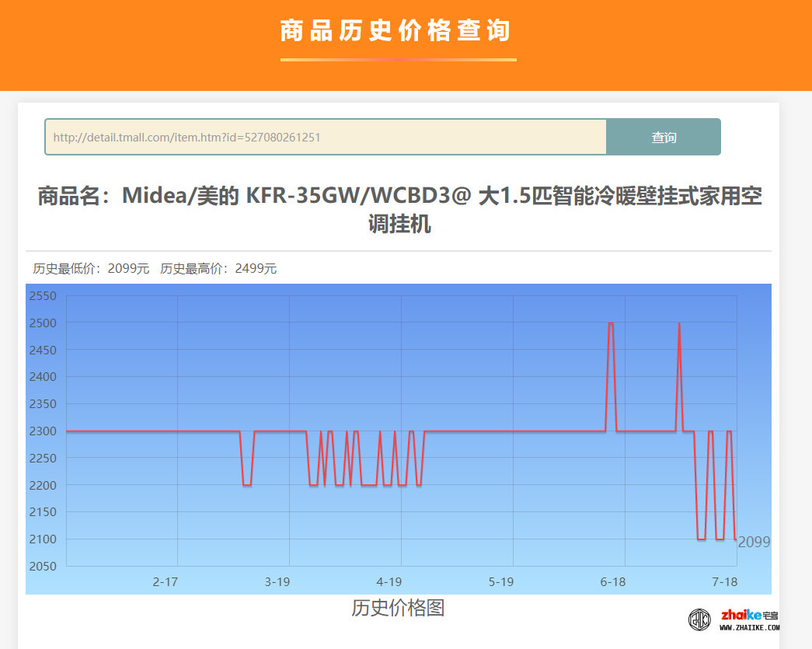Focus the product URL input field
The width and height of the screenshot is (812, 649).
(x=326, y=137)
